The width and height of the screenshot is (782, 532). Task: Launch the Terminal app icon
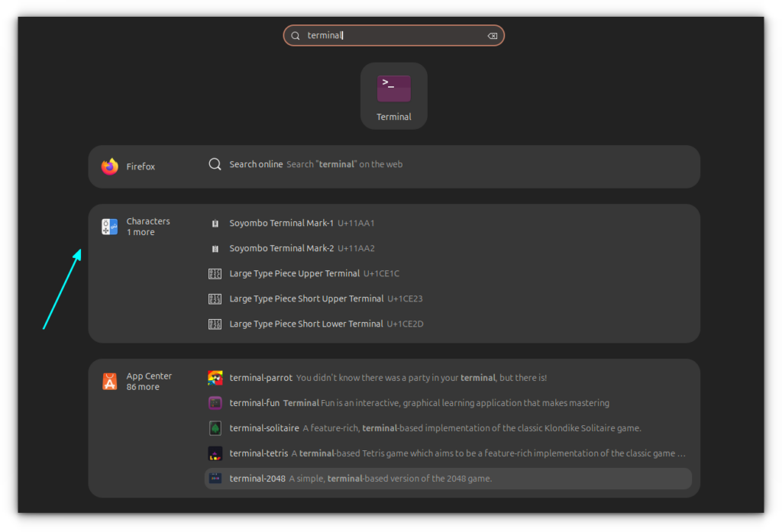pos(393,89)
